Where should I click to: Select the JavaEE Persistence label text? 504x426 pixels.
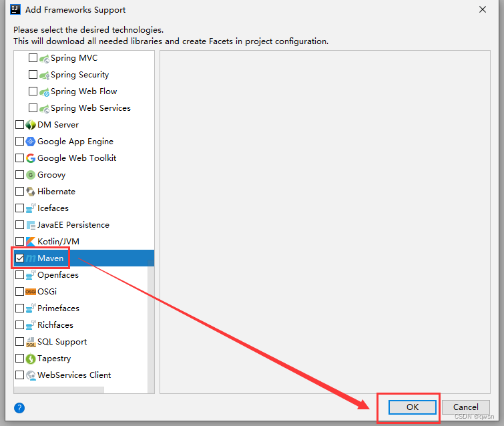point(73,225)
